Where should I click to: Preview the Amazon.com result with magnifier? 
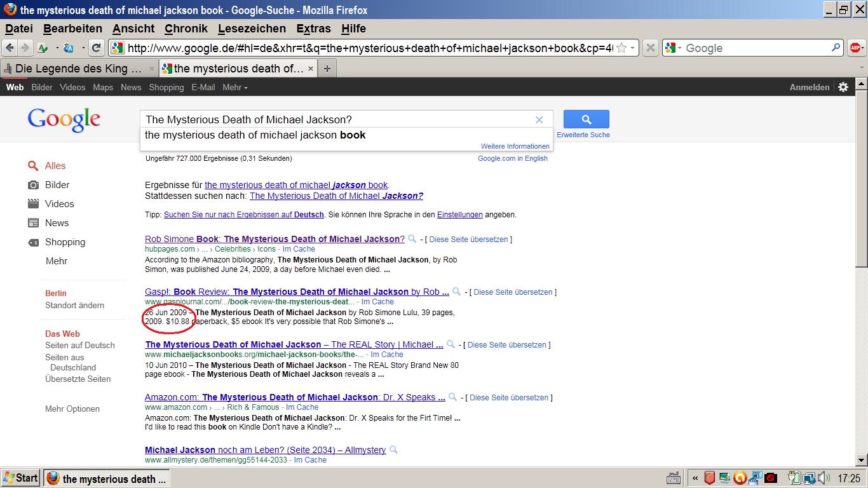pyautogui.click(x=452, y=397)
